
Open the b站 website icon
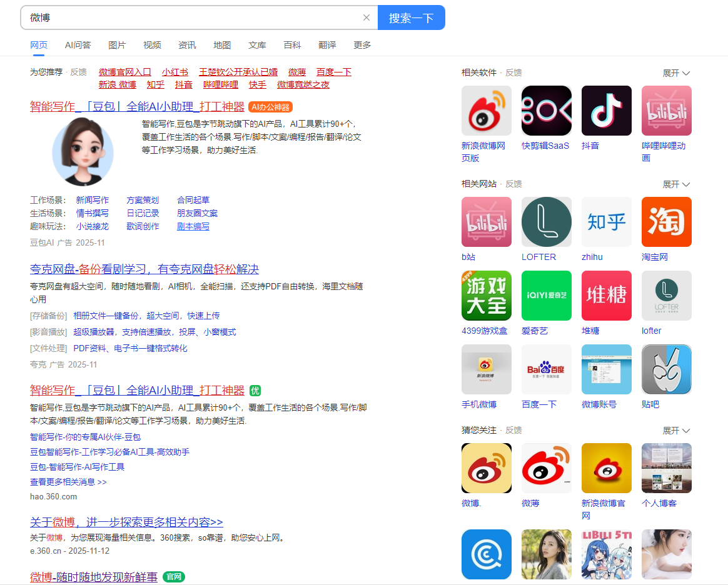pyautogui.click(x=486, y=222)
